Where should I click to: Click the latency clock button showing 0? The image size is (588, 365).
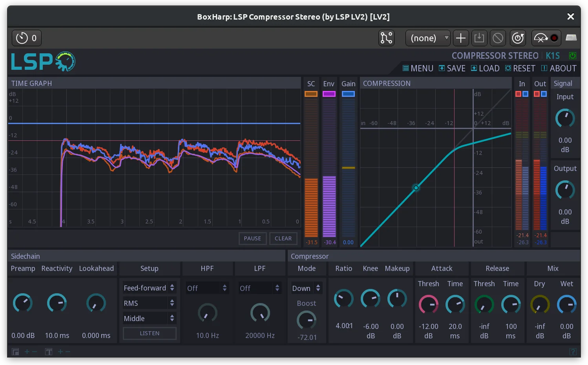pyautogui.click(x=27, y=38)
